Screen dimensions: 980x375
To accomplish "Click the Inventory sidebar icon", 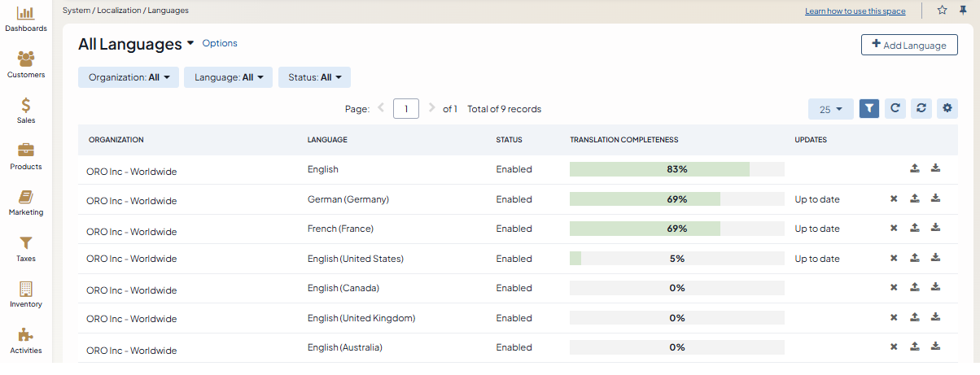I will (26, 294).
